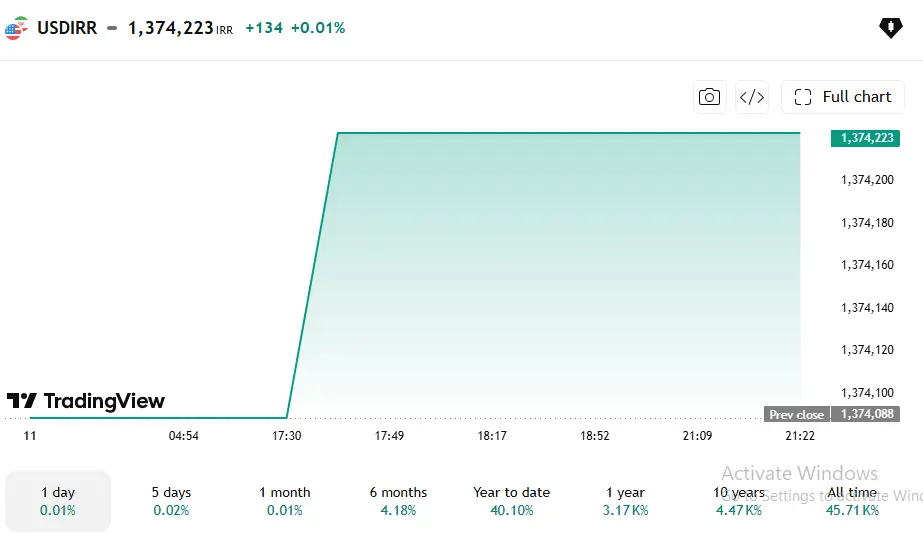Click the +0.01% change value in header
923x533 pixels.
tap(318, 28)
